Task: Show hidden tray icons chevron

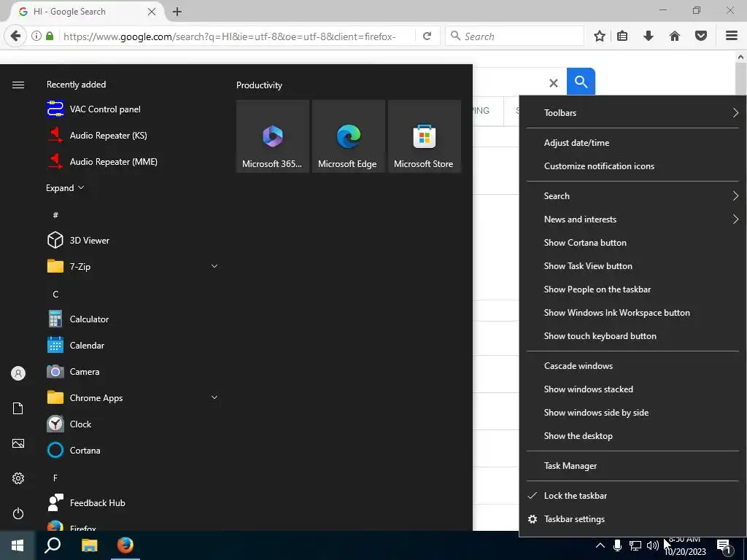Action: (x=600, y=545)
